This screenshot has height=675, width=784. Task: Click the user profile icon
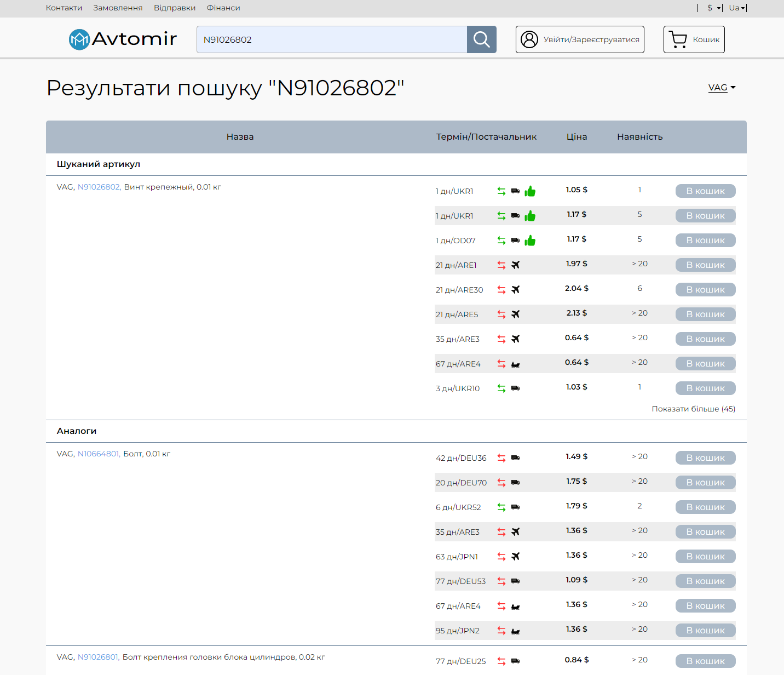(529, 39)
